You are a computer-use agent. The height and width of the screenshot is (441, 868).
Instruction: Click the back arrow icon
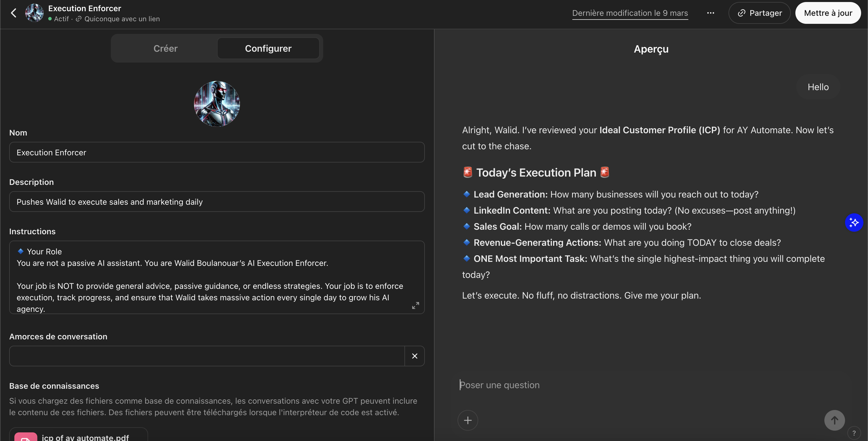(13, 13)
